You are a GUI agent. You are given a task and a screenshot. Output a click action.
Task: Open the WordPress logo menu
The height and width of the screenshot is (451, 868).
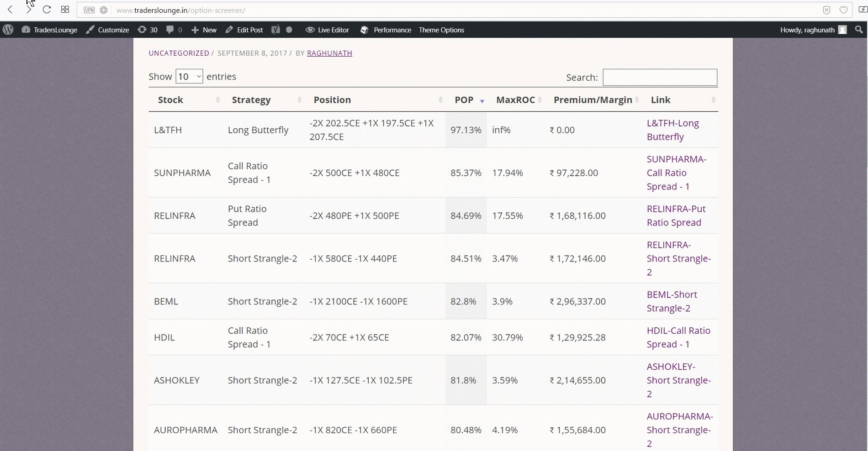point(8,30)
